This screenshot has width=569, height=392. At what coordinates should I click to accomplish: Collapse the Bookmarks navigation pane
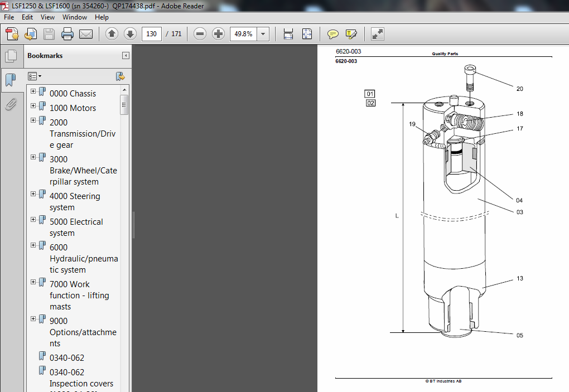click(126, 55)
